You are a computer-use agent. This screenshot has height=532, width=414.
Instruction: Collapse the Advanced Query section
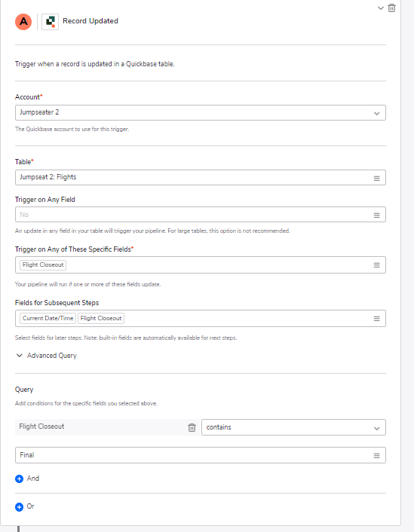(x=46, y=356)
